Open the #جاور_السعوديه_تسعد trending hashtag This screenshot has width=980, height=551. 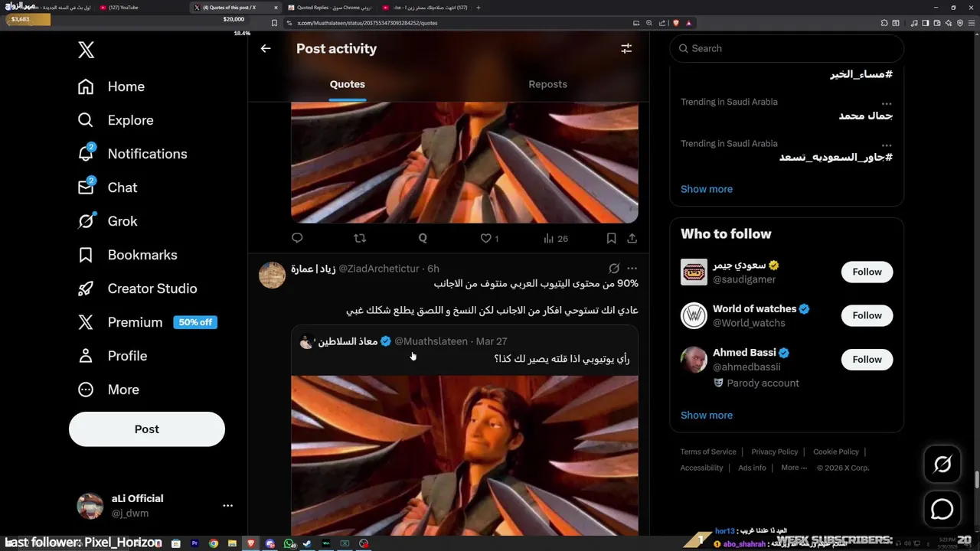836,157
